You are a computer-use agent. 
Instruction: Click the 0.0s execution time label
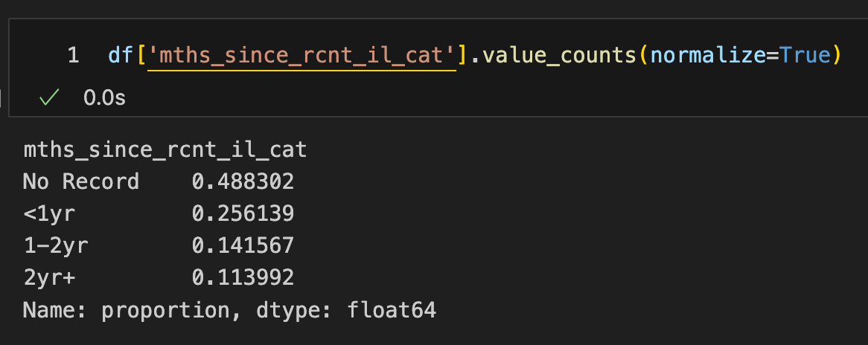(105, 98)
